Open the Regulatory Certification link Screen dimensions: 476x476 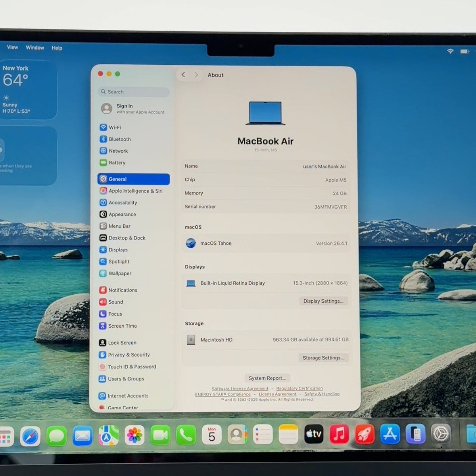[x=299, y=389]
